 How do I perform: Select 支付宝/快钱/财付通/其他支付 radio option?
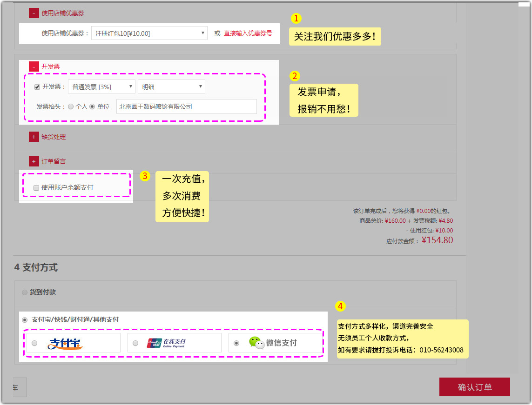[25, 320]
